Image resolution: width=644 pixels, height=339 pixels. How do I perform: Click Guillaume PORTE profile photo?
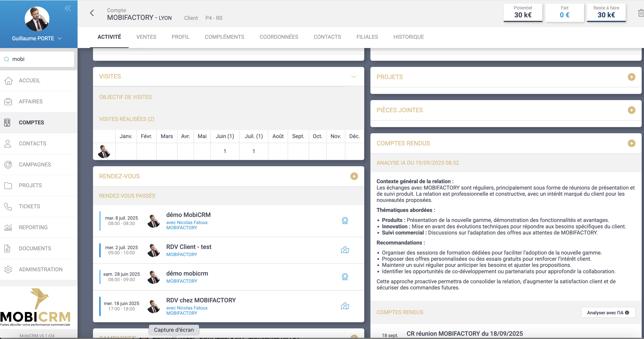pos(37,19)
